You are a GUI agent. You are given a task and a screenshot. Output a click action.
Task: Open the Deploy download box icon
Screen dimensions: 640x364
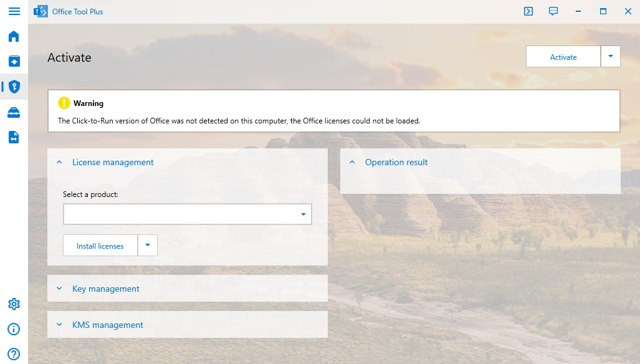coord(14,61)
